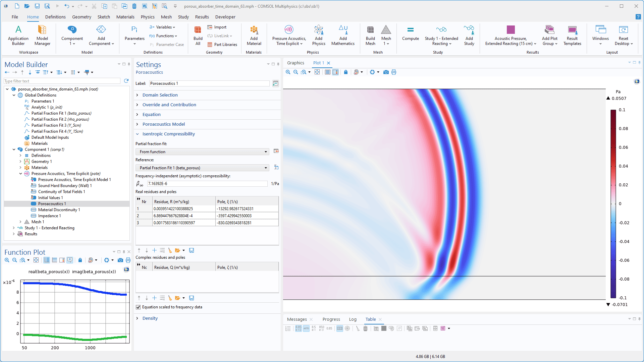
Task: Toggle y-axis log scale in Function Plot
Action: coord(54,260)
